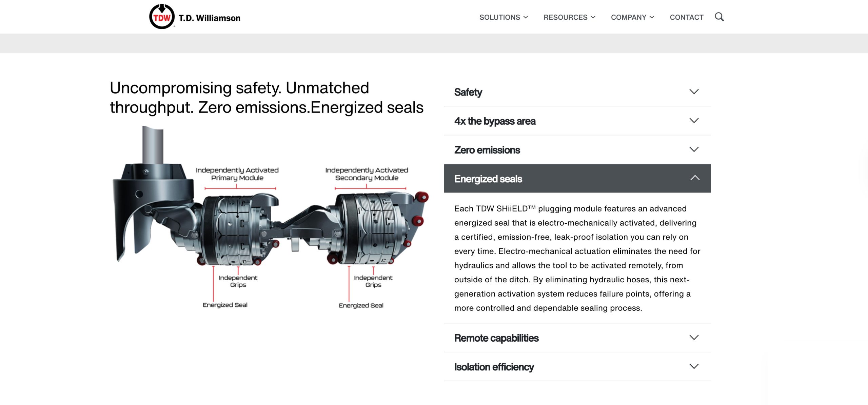The height and width of the screenshot is (405, 868).
Task: Click the SHiiELD plugging module diagram image
Action: (270, 217)
